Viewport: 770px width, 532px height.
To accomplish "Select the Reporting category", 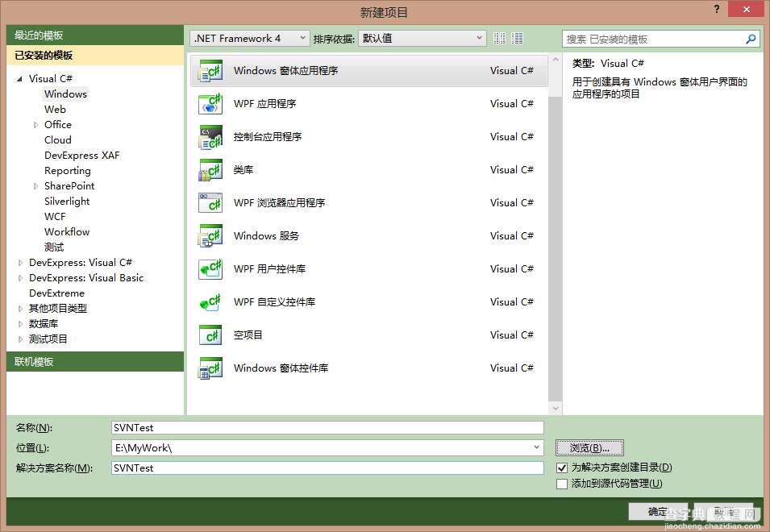I will 67,171.
